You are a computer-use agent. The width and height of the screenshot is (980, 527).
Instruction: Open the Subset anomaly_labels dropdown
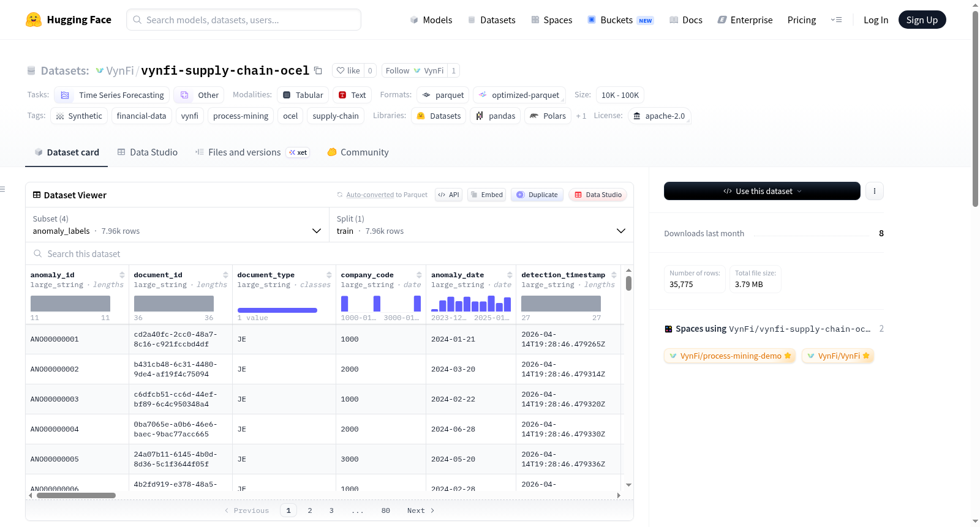pyautogui.click(x=177, y=225)
